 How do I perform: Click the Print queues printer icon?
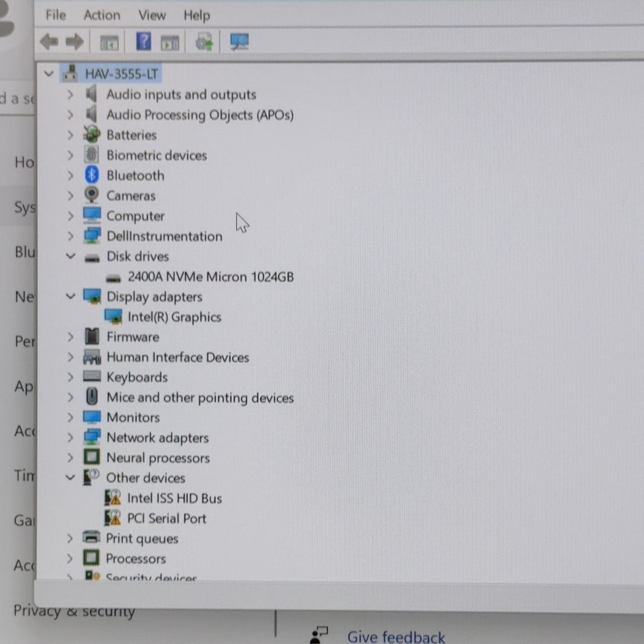tap(92, 537)
